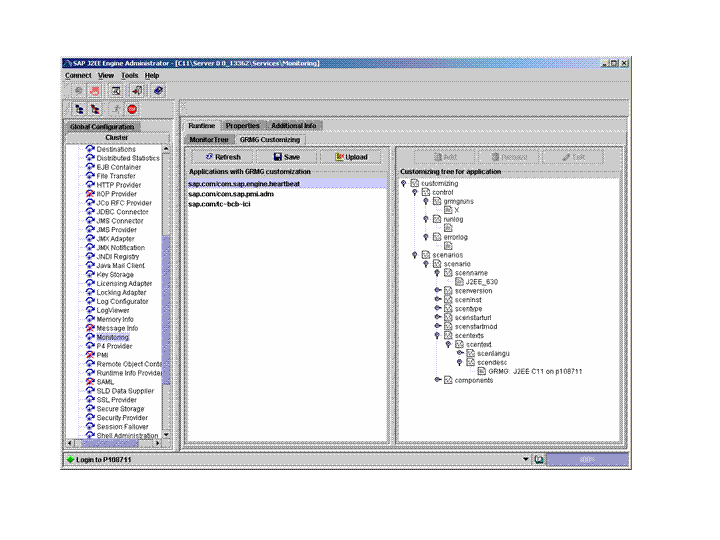This screenshot has width=720, height=540.
Task: Click the search window toolbar icon
Action: 116,91
